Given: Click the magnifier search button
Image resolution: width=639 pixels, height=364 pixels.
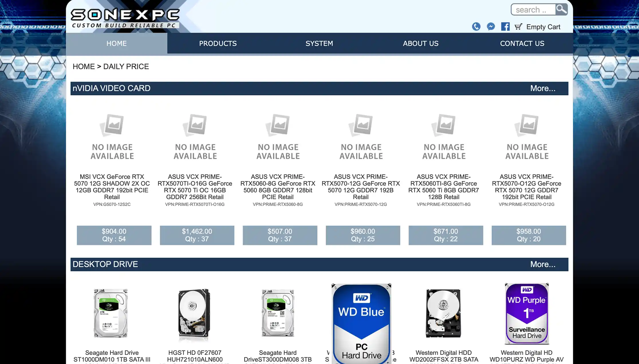Looking at the screenshot, I should click(x=561, y=9).
